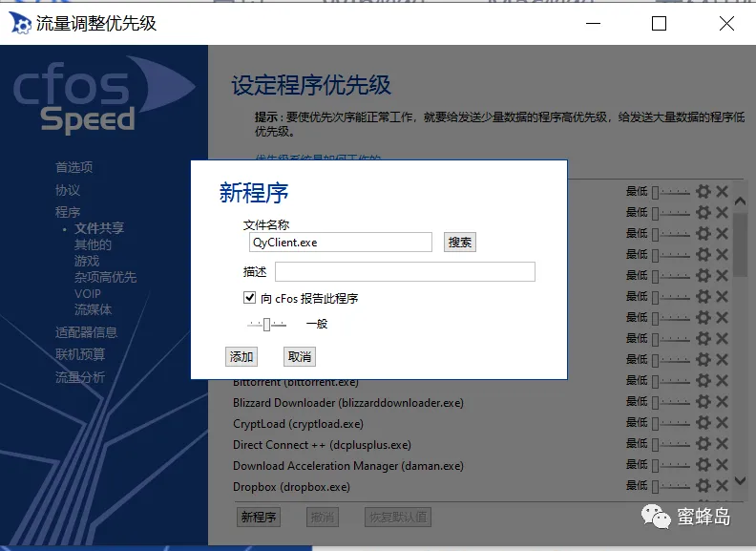Delete Direct Connect ++ with X icon
Image resolution: width=756 pixels, height=551 pixels.
[722, 443]
